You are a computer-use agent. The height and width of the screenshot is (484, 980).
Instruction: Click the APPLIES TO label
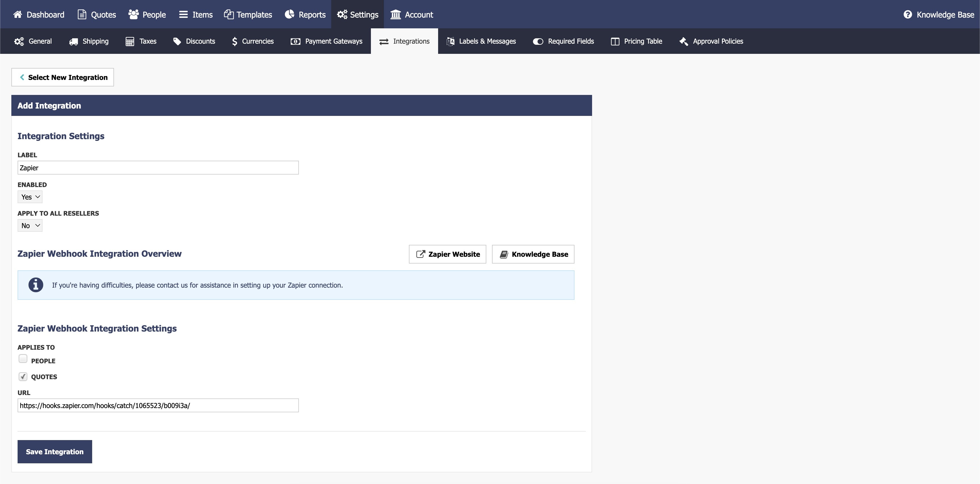36,347
